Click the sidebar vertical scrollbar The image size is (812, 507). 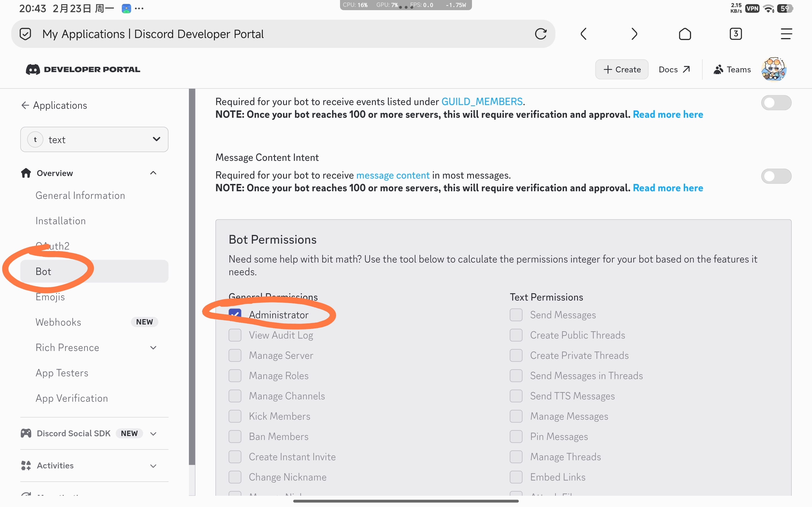pyautogui.click(x=192, y=275)
